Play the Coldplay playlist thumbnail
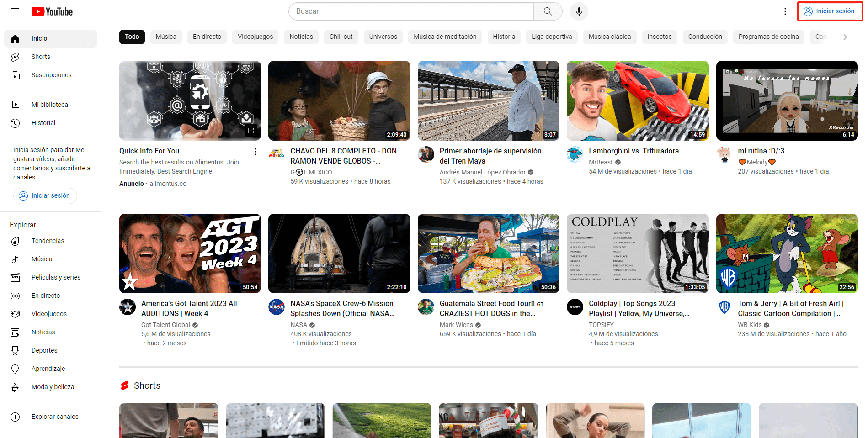The width and height of the screenshot is (868, 438). 638,253
